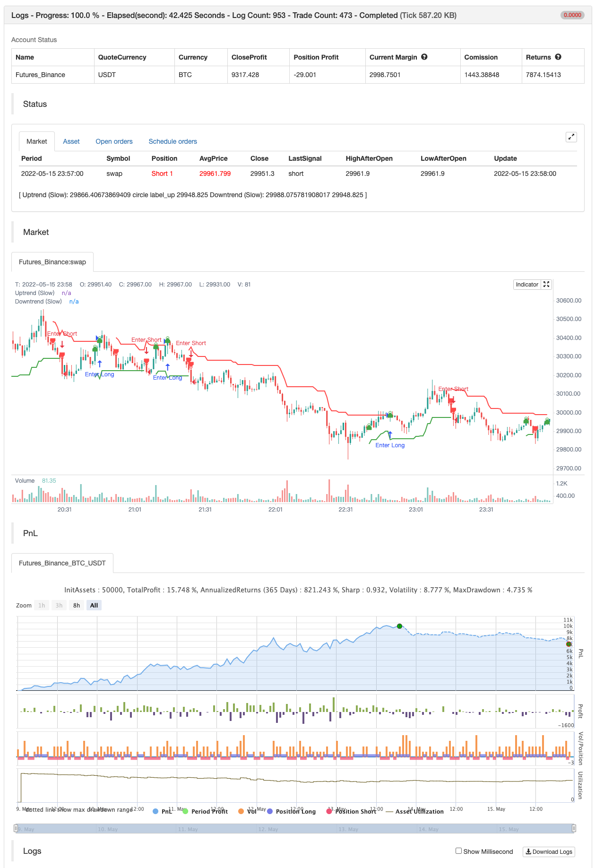Click the QuoteCurrency column header
The height and width of the screenshot is (868, 595).
click(122, 57)
